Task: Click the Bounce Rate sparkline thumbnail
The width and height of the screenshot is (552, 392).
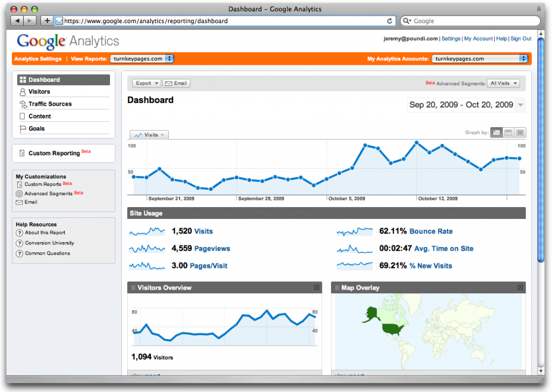Action: pyautogui.click(x=355, y=231)
